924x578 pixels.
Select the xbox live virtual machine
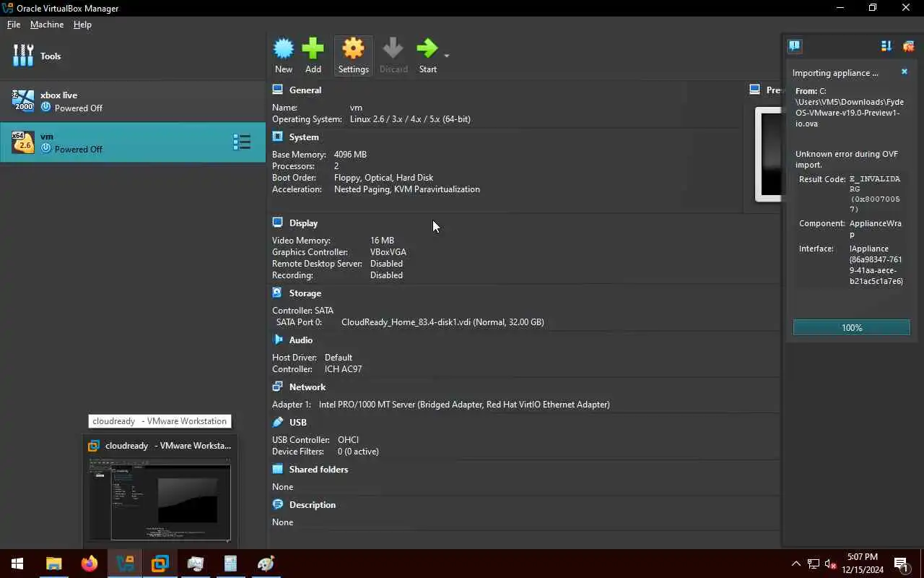click(x=133, y=101)
